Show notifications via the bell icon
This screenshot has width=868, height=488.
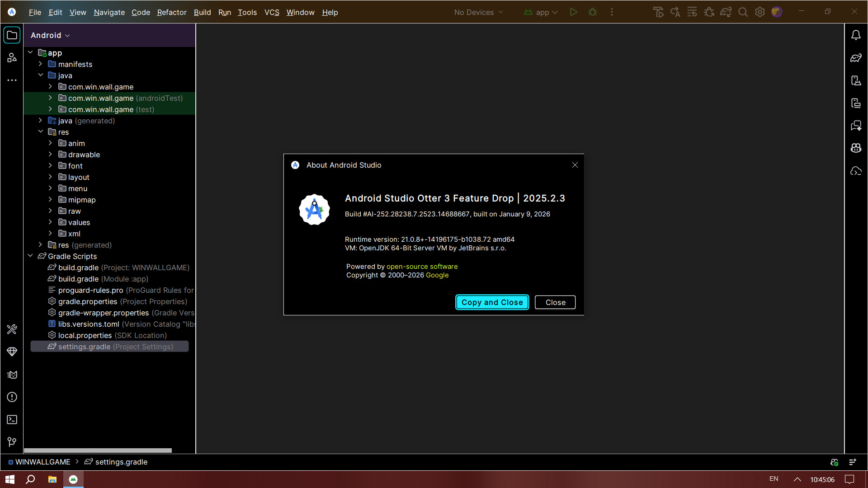[x=856, y=35]
